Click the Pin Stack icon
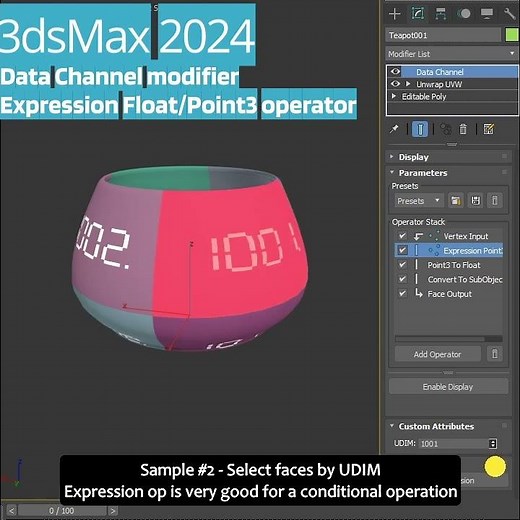The image size is (520, 520). pos(394,129)
